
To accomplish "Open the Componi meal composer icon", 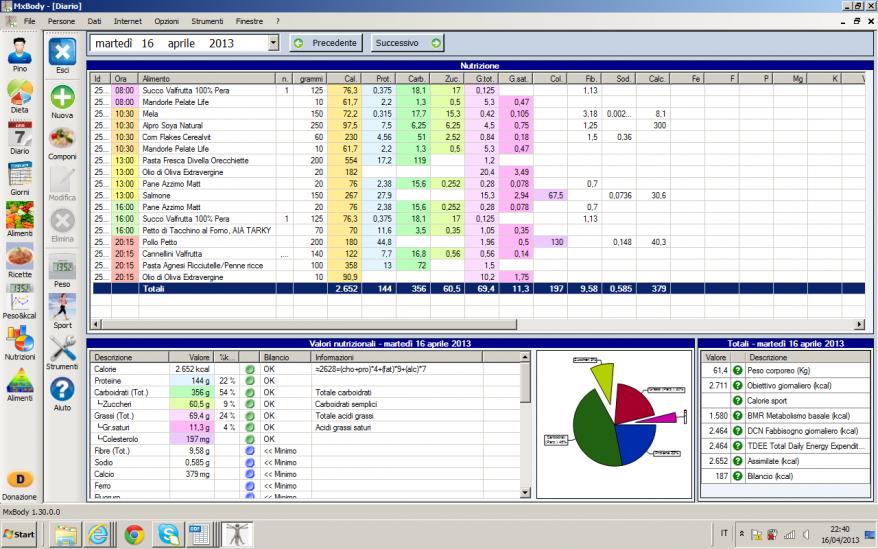I will tap(62, 141).
